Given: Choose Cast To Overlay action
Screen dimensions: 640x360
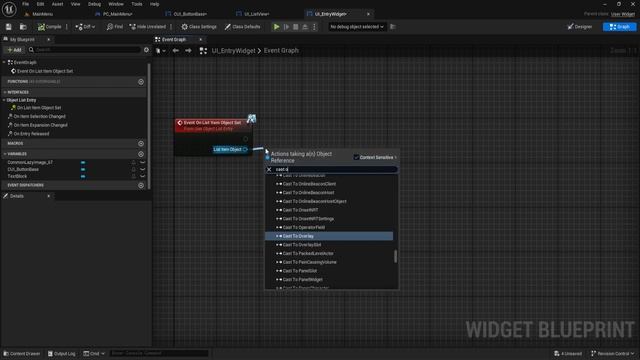Looking at the screenshot, I should [329, 236].
